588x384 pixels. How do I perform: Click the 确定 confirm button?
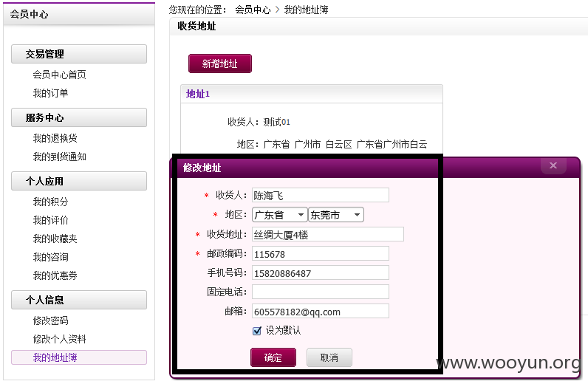pos(273,357)
